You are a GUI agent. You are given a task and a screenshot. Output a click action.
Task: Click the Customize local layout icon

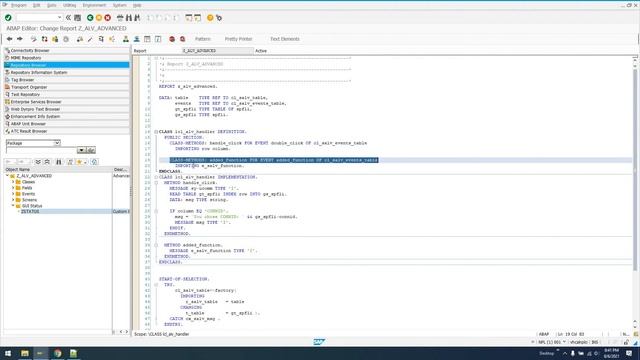[x=219, y=18]
